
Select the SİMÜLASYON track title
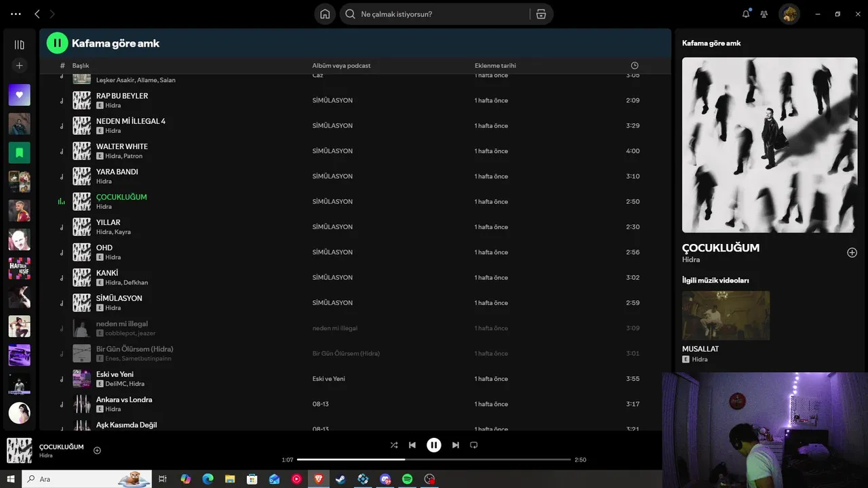(119, 298)
